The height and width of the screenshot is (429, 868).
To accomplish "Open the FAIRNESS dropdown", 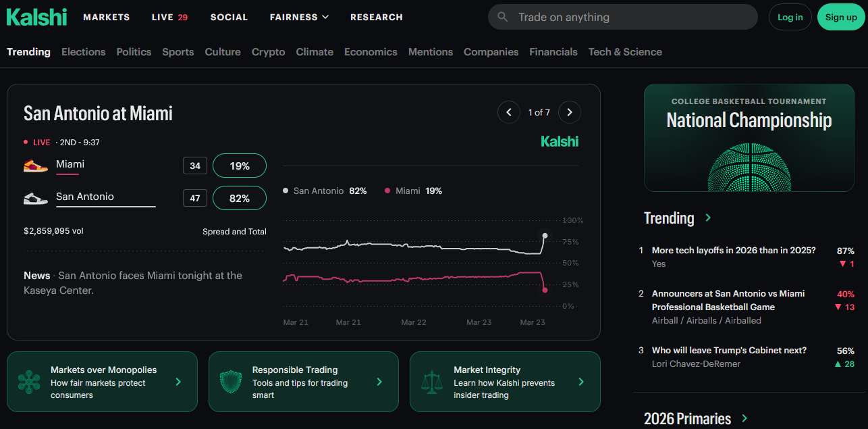I will point(299,17).
